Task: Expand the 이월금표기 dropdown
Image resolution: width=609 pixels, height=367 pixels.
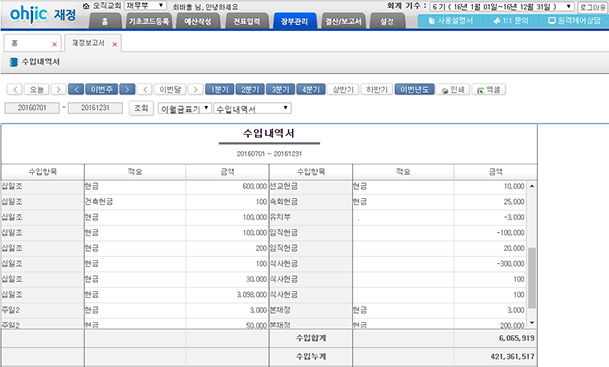Action: [185, 108]
